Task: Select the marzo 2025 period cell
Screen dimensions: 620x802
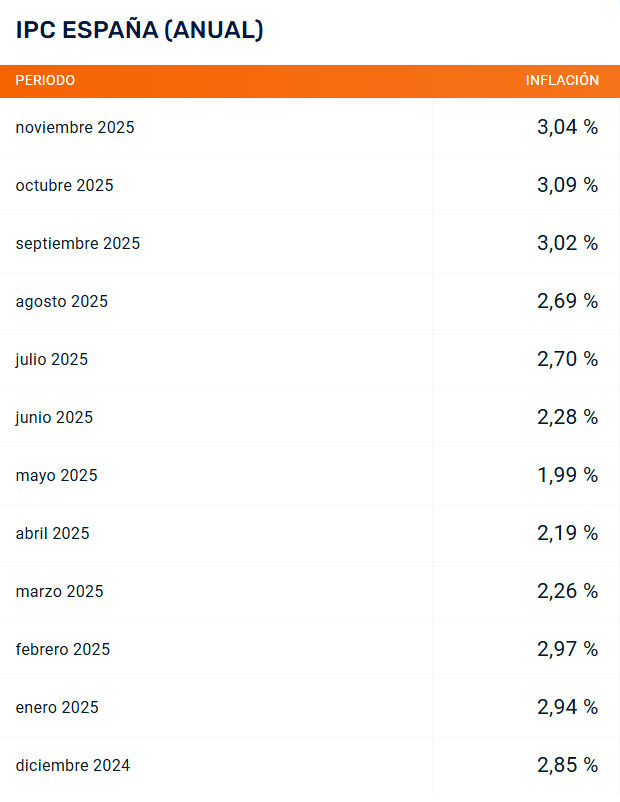Action: (x=60, y=592)
